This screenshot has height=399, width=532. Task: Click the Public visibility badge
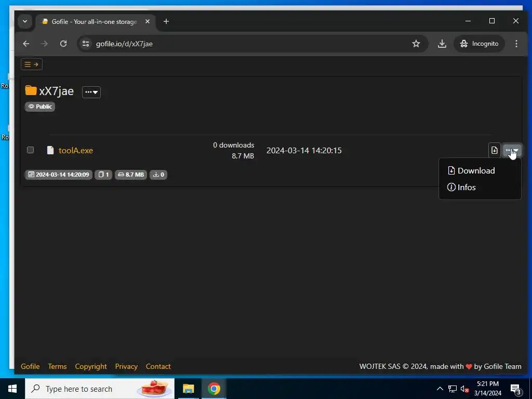pyautogui.click(x=39, y=107)
